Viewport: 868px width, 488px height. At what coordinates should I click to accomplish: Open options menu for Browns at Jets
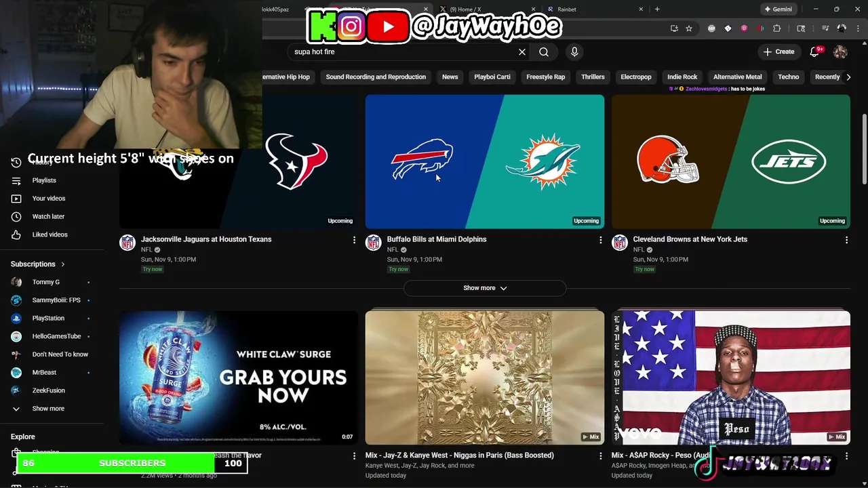tap(846, 240)
